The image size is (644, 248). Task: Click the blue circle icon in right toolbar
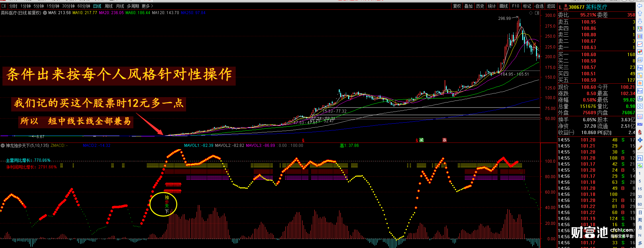(640, 107)
